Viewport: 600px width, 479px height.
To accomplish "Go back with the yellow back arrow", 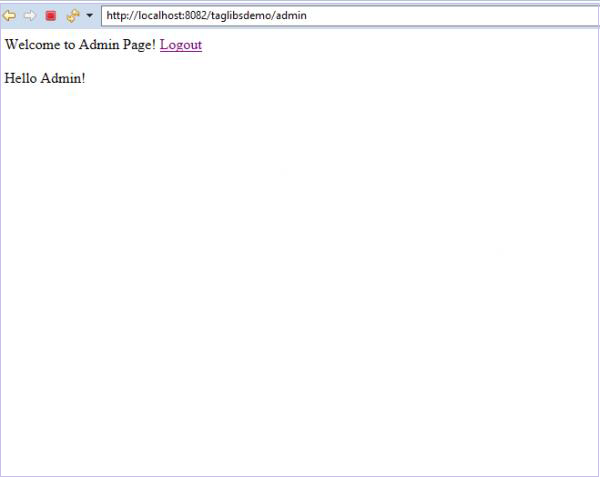I will point(9,16).
